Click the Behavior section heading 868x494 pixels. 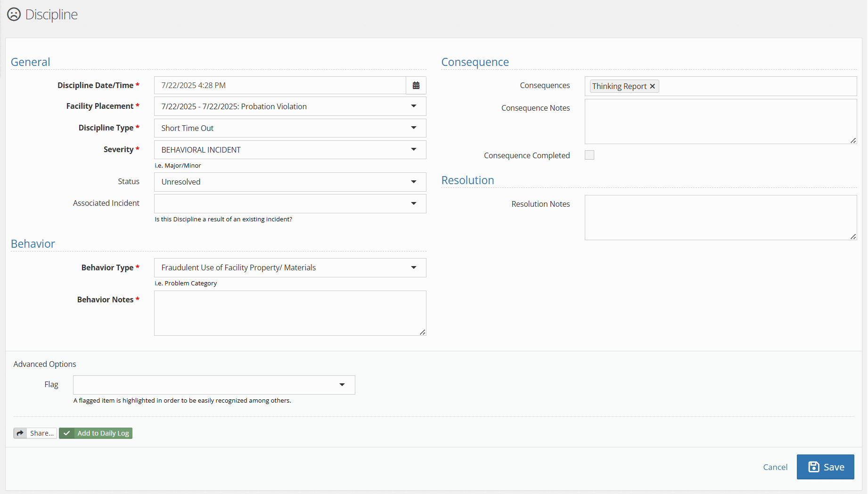coord(33,244)
